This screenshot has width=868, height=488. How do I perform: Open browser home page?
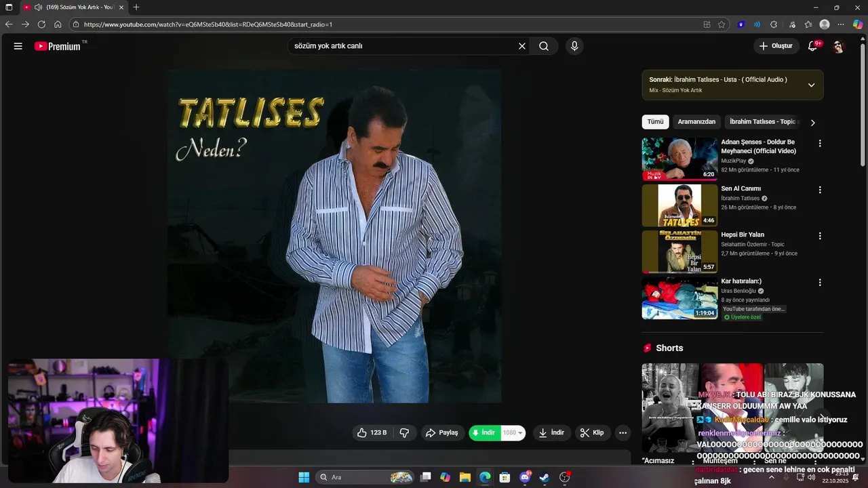click(x=58, y=24)
